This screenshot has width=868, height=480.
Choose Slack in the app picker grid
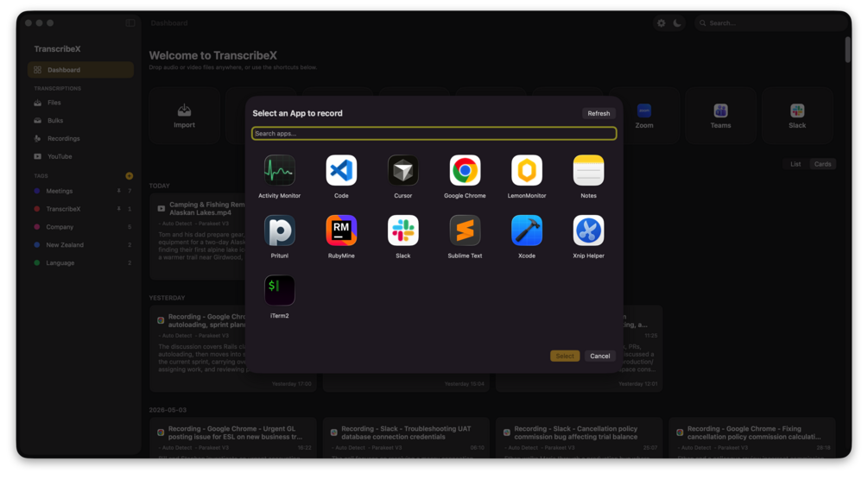[403, 231]
